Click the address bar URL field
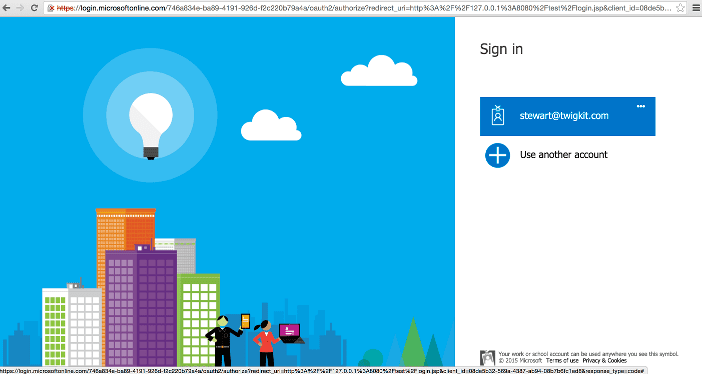The width and height of the screenshot is (702, 374). click(365, 8)
